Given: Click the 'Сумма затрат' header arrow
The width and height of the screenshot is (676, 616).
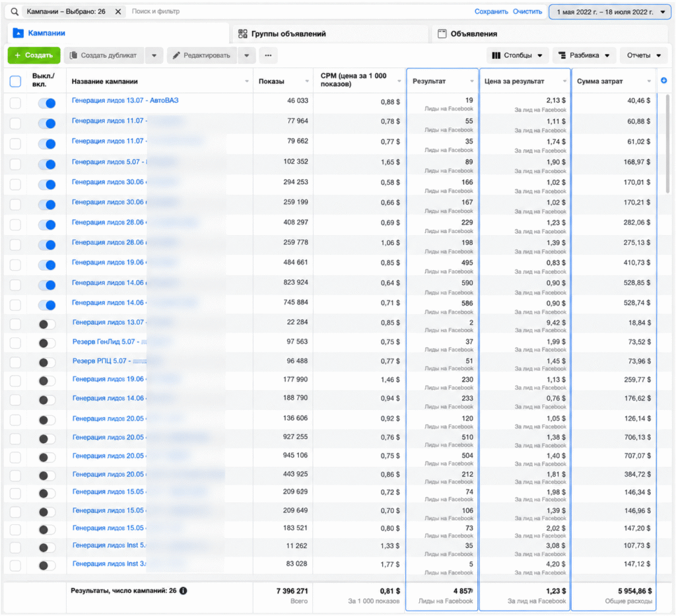Looking at the screenshot, I should click(x=649, y=81).
